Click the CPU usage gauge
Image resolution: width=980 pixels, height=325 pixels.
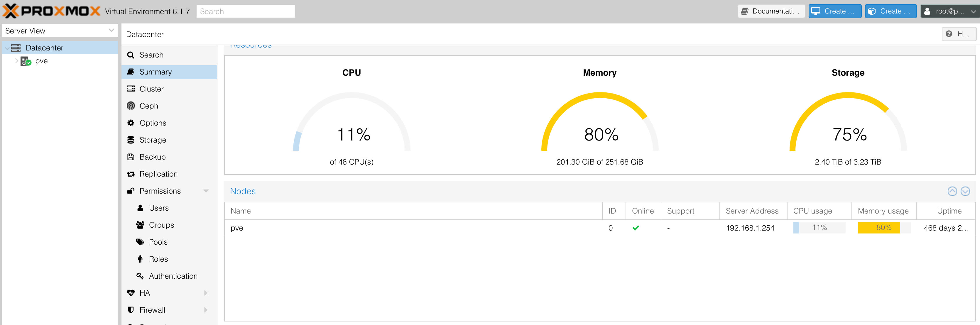[352, 122]
